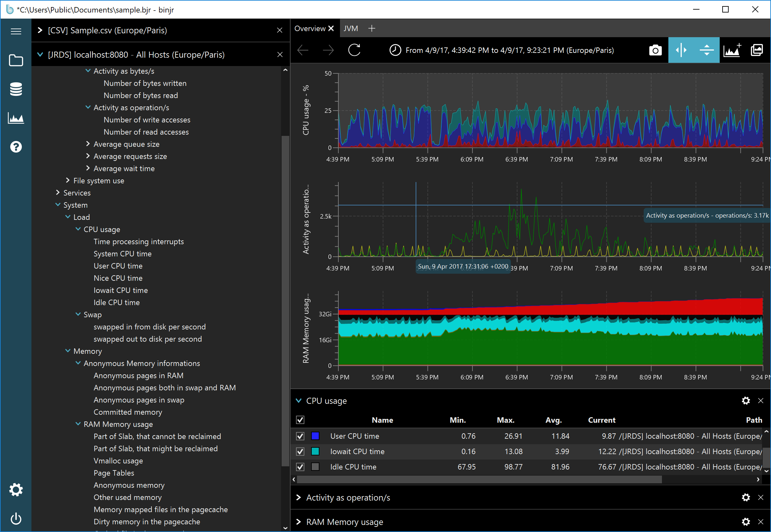The height and width of the screenshot is (532, 771).
Task: Close the Overview tab
Action: (x=331, y=29)
